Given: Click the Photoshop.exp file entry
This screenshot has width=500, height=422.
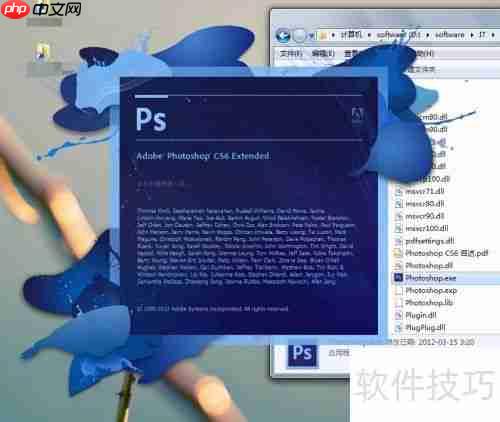Looking at the screenshot, I should 425,290.
